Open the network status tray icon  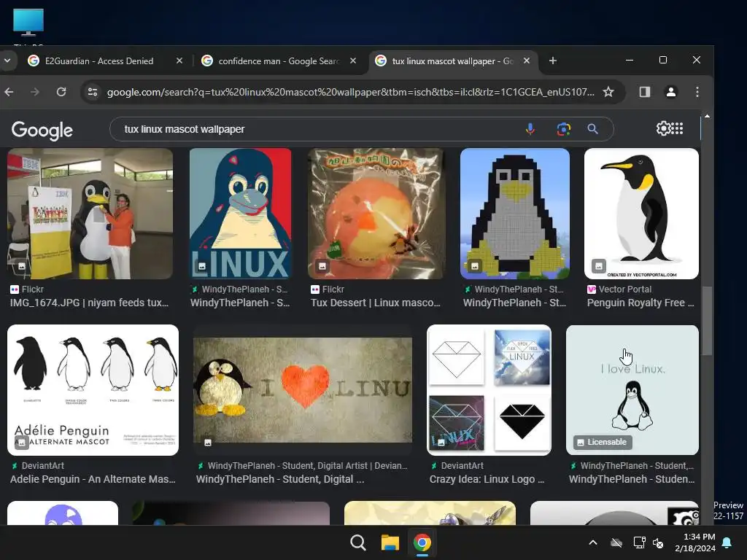click(639, 542)
